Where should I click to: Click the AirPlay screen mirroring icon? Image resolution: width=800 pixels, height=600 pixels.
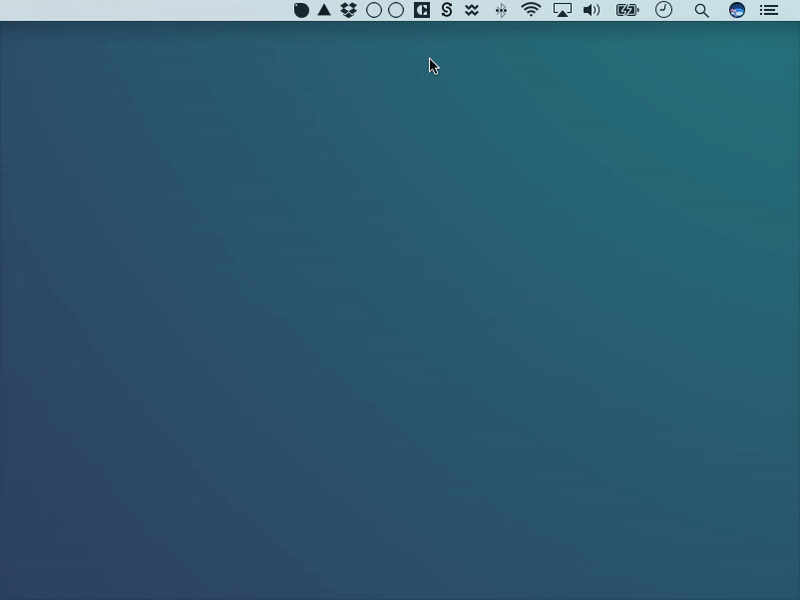(561, 11)
